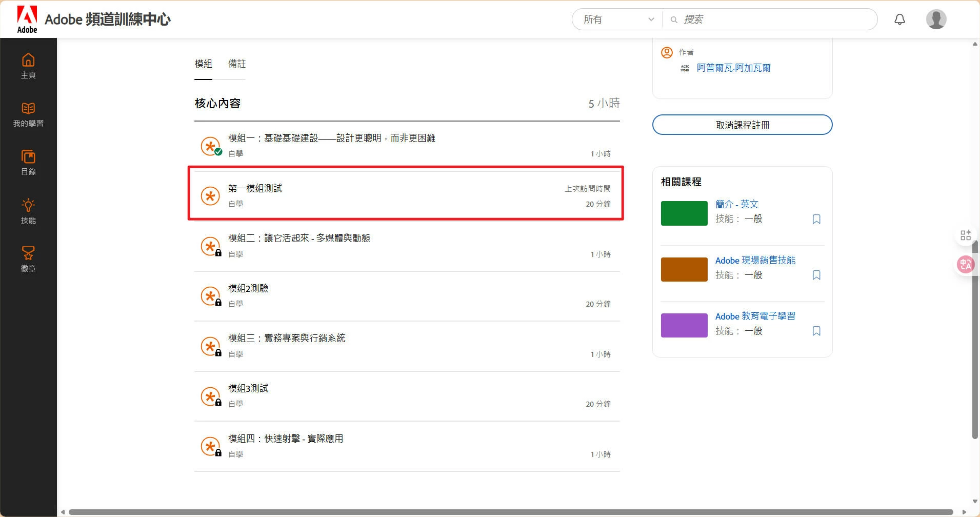Click the 上次訪問時間 label
980x517 pixels.
588,189
